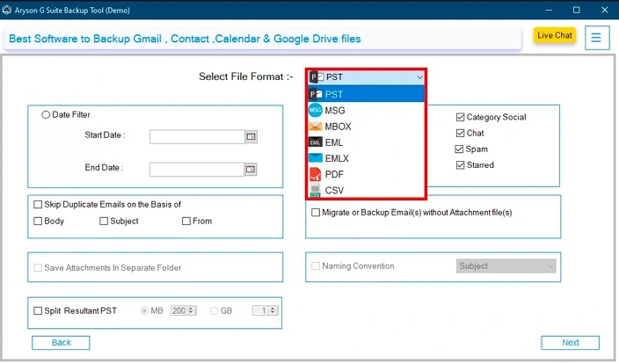
Task: Click the Aryson app logo in title bar
Action: coord(7,10)
